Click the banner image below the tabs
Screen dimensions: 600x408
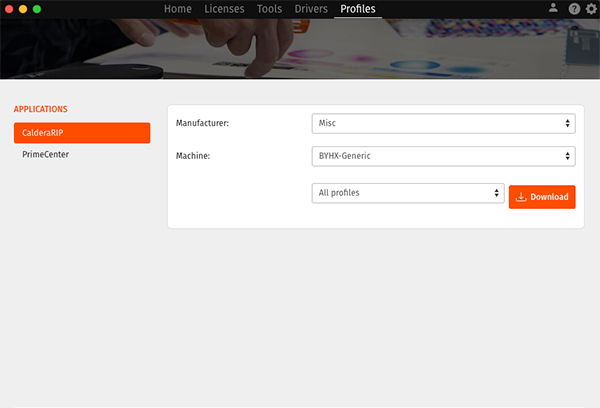tap(300, 48)
